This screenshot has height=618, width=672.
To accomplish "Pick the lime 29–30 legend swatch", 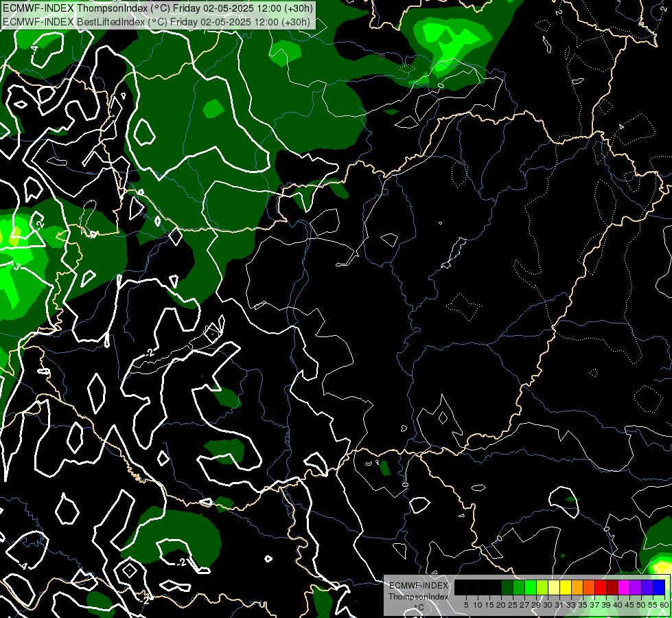I will point(542,587).
